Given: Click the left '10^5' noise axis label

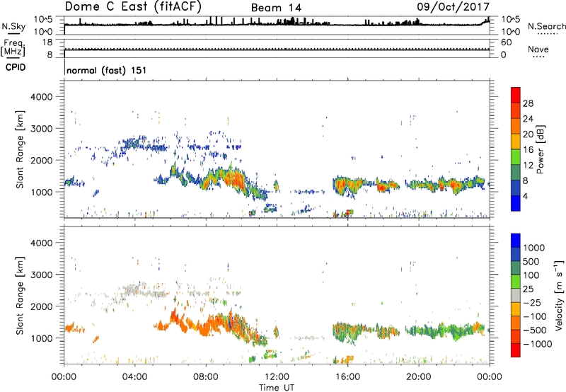Looking at the screenshot, I should [x=43, y=20].
